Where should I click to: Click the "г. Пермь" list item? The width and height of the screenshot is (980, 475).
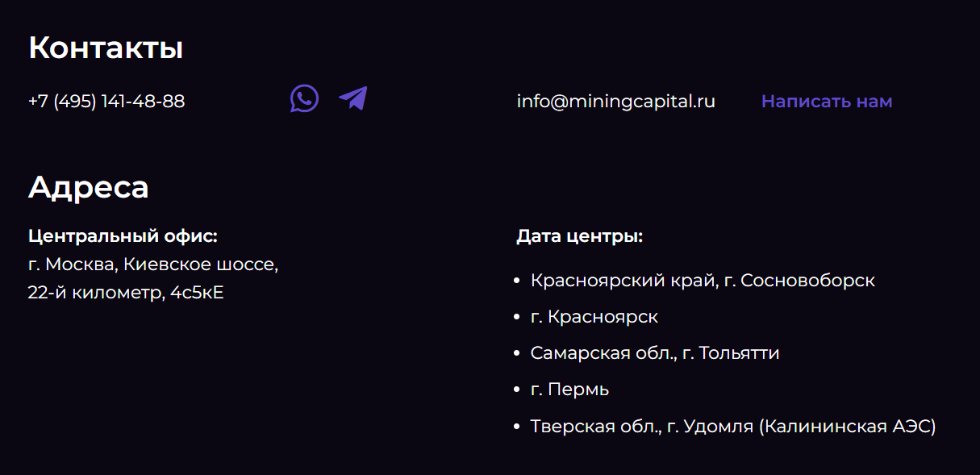pyautogui.click(x=569, y=390)
